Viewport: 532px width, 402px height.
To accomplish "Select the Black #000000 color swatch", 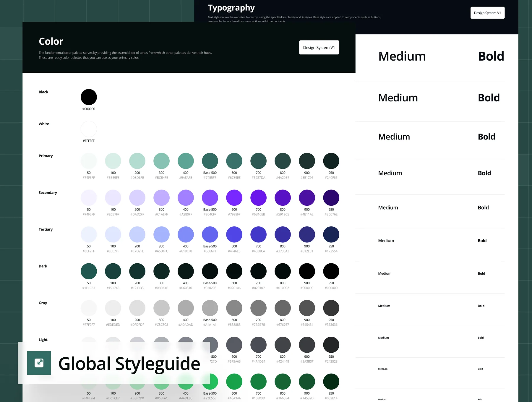I will (x=89, y=97).
